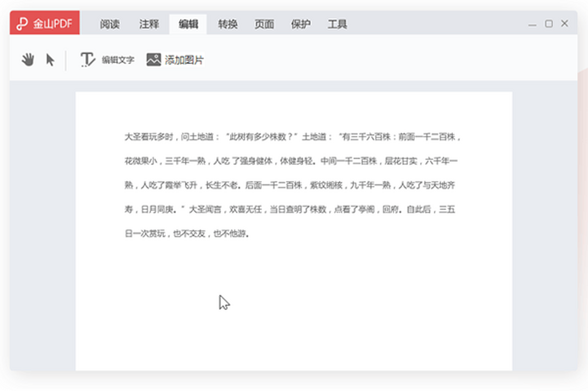Select the Hand pan tool
588x391 pixels.
[28, 60]
